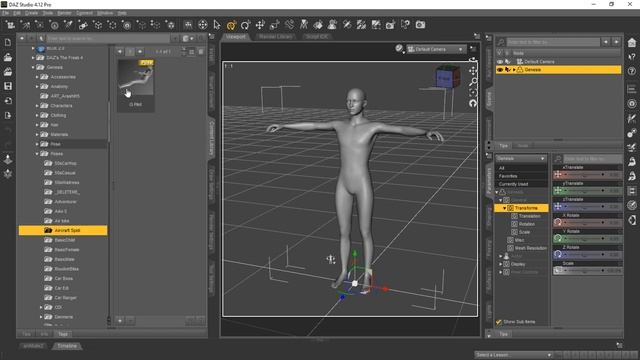Click the floppy-disk Save icon in the left sidebar
Screen dimensions: 640x360
pyautogui.click(x=8, y=86)
